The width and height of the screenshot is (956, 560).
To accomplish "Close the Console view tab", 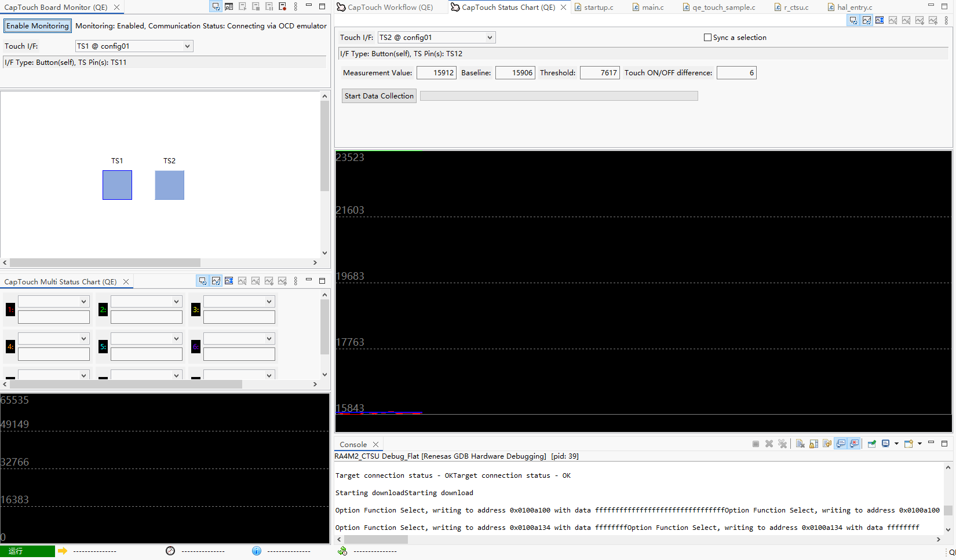I will (x=375, y=444).
